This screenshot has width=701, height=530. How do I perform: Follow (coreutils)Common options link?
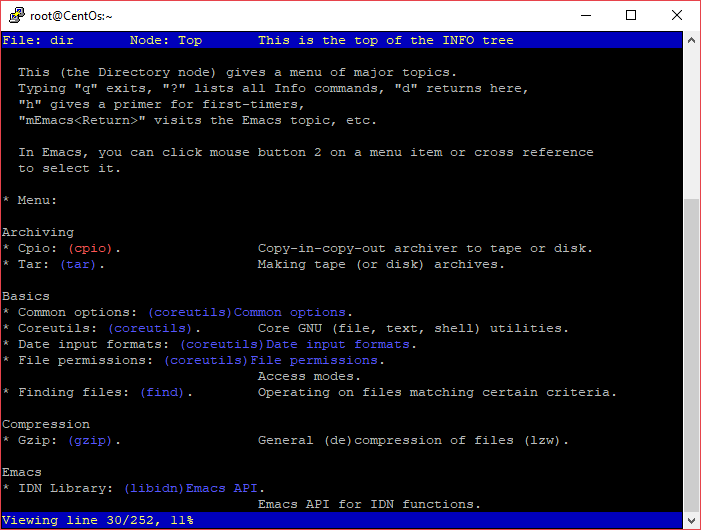(247, 312)
